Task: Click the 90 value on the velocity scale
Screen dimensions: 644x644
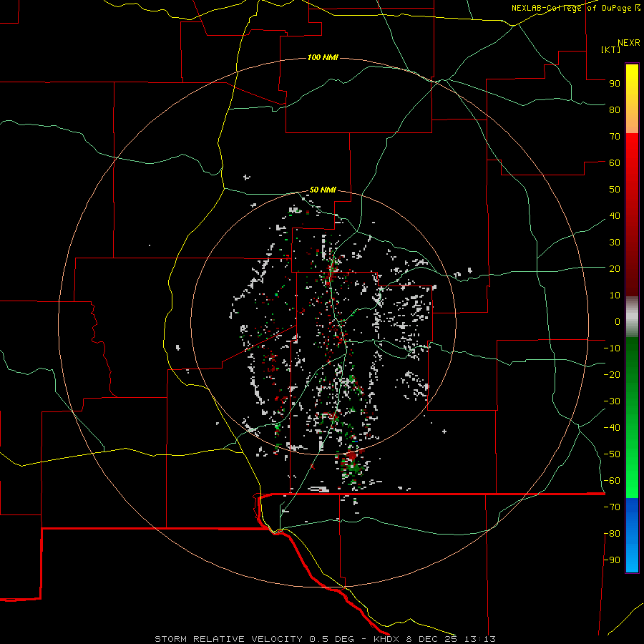Action: pos(615,84)
